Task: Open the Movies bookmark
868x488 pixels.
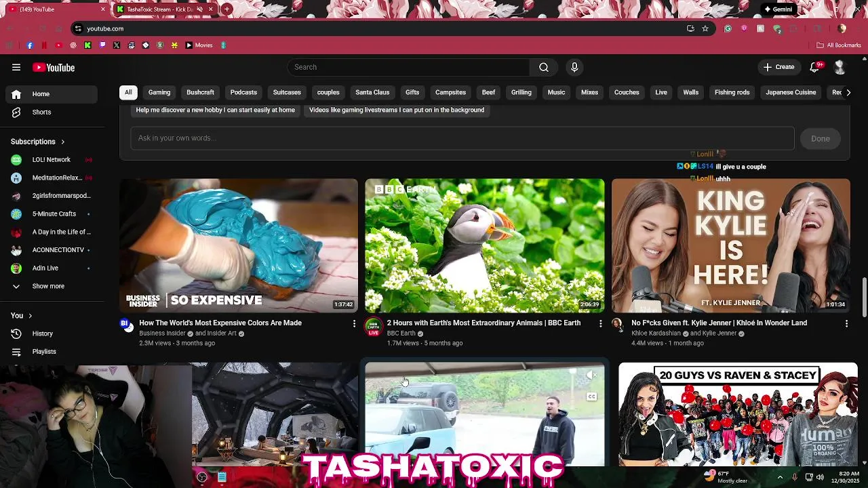Action: tap(199, 45)
